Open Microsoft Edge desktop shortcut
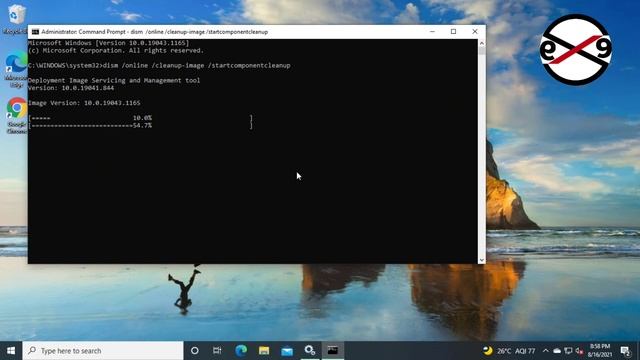Viewport: 640px width, 360px height. (16, 69)
